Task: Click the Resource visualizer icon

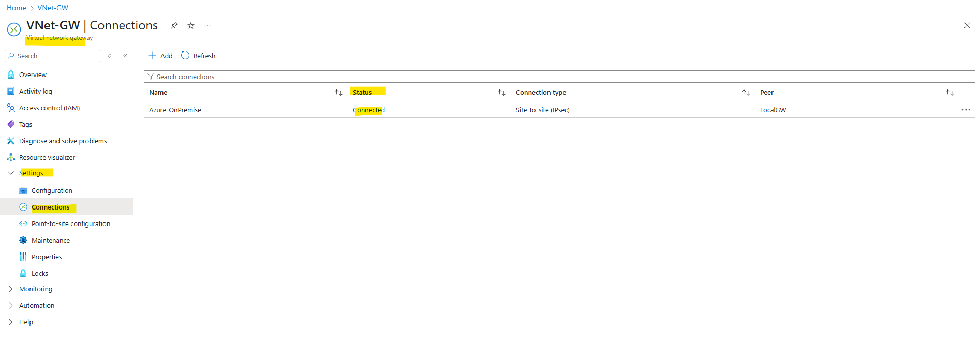Action: (x=11, y=157)
